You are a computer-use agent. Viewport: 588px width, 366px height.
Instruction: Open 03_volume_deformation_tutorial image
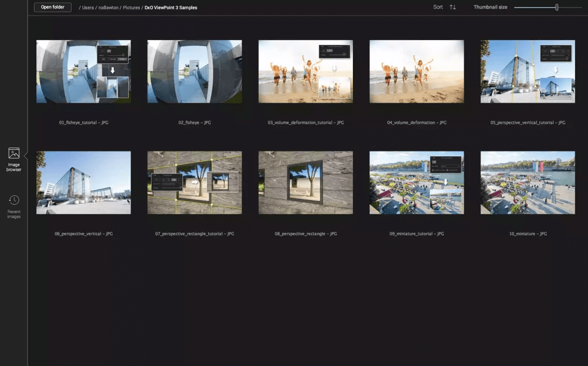pos(305,71)
